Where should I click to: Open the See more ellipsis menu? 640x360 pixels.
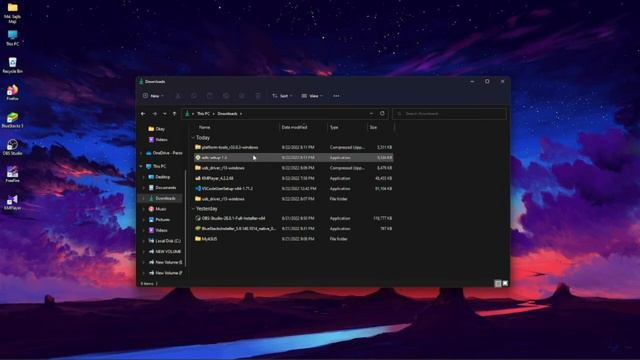[x=336, y=96]
